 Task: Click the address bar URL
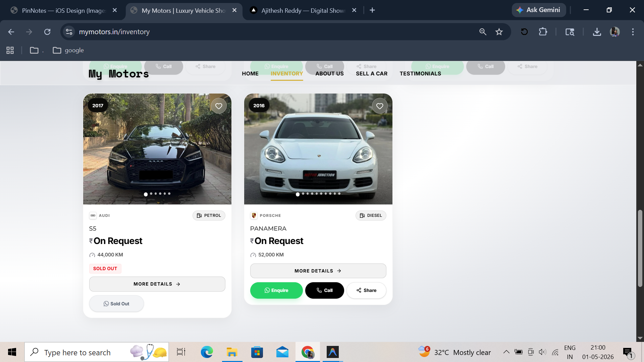pyautogui.click(x=114, y=32)
